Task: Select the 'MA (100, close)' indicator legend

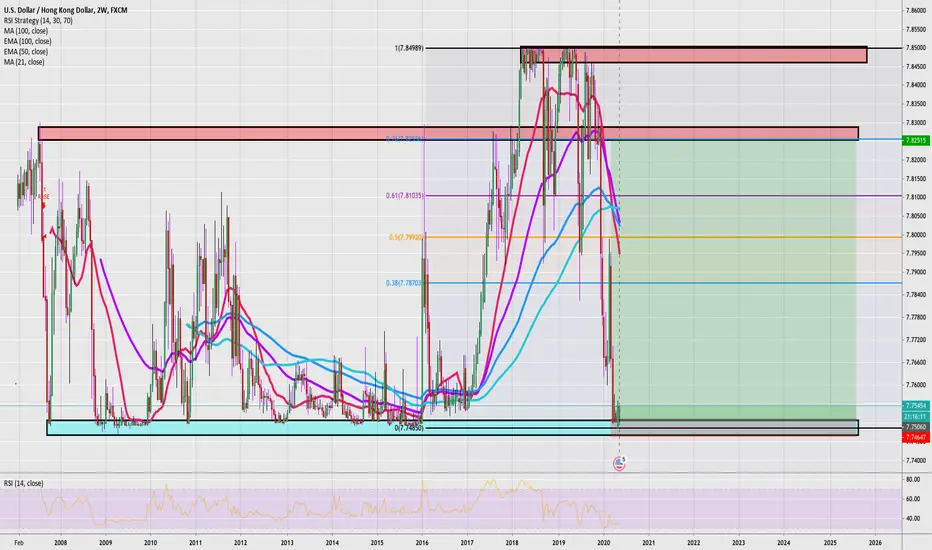Action: pyautogui.click(x=26, y=31)
